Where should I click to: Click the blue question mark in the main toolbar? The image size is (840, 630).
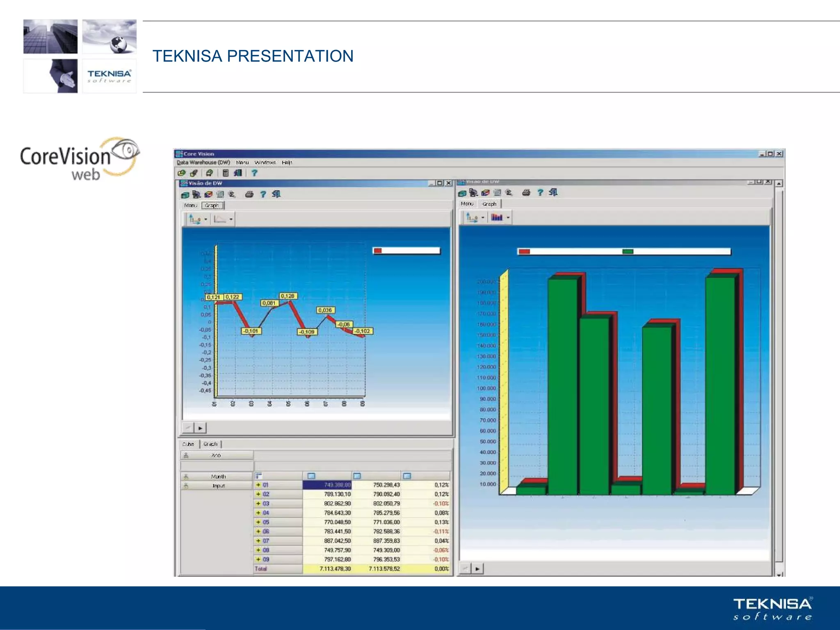(254, 173)
